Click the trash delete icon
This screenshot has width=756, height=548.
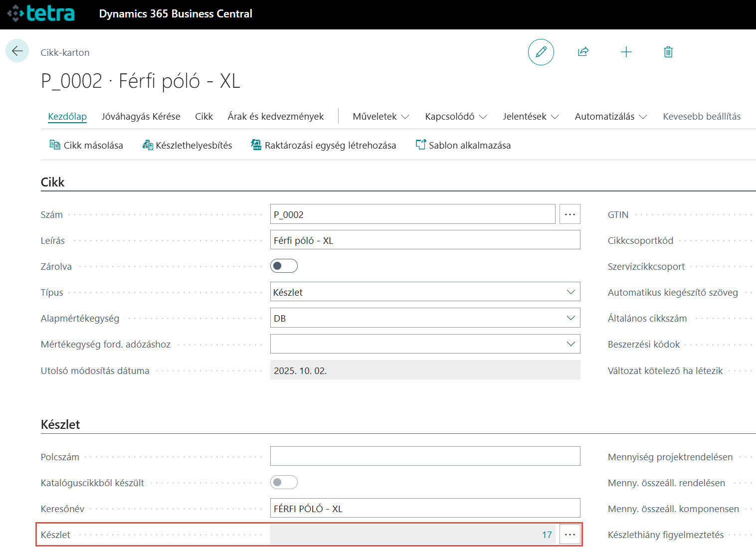668,52
